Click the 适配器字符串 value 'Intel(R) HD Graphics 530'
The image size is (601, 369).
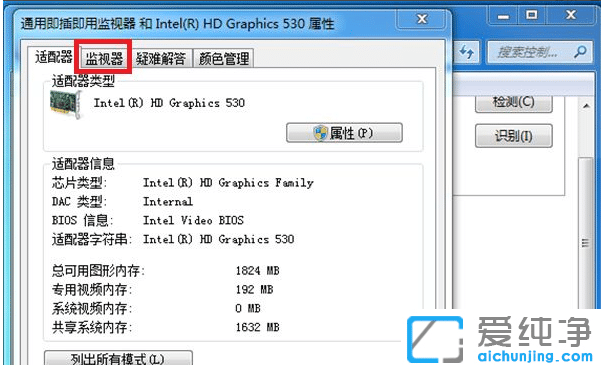click(x=218, y=239)
